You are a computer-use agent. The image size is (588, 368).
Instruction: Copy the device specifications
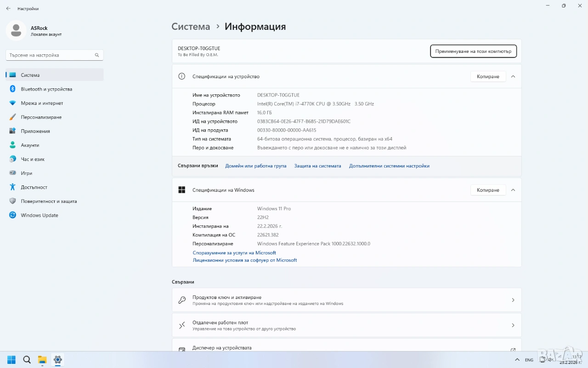click(x=487, y=76)
